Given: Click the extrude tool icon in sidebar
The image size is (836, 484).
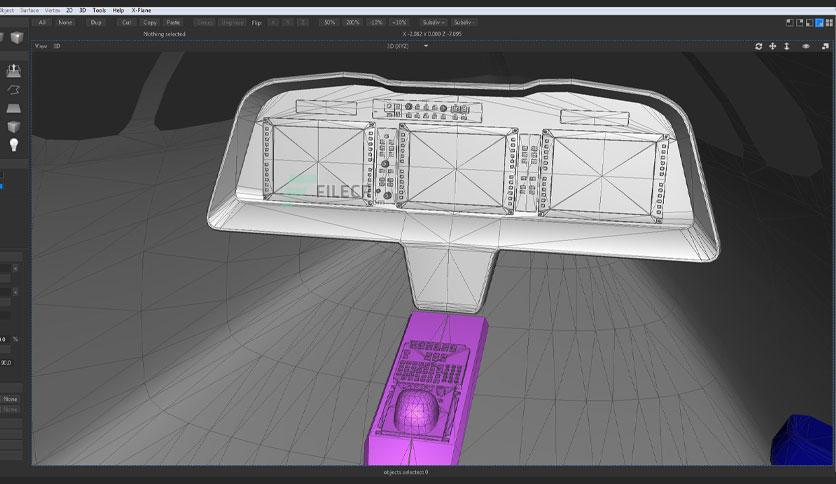Looking at the screenshot, I should [14, 71].
